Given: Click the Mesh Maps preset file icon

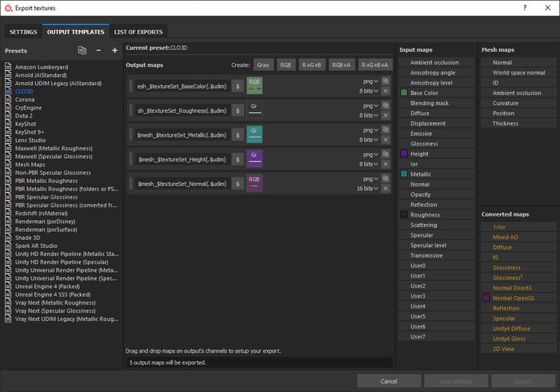Looking at the screenshot, I should point(8,164).
